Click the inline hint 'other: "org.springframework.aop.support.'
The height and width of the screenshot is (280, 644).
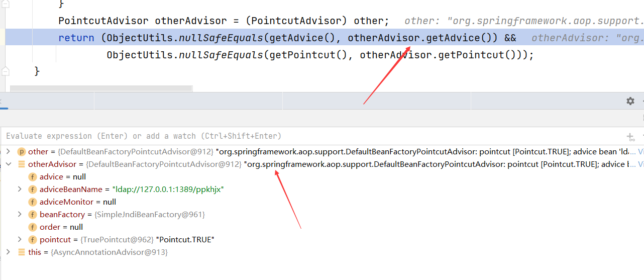point(524,21)
